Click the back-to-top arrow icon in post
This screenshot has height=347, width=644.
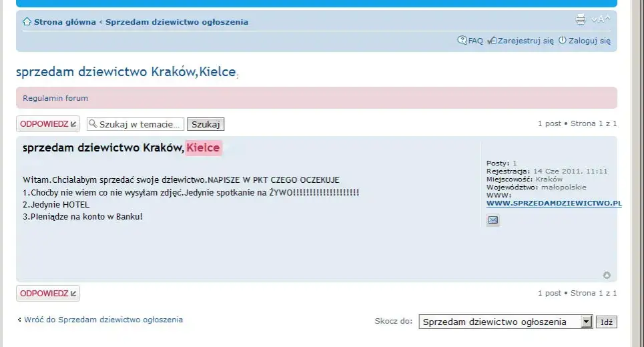607,275
